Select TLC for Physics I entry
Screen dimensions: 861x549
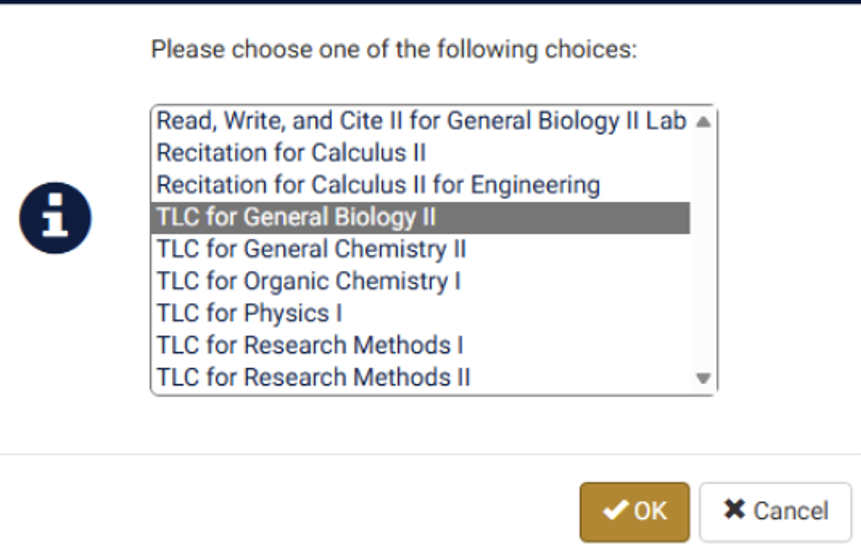[x=249, y=313]
